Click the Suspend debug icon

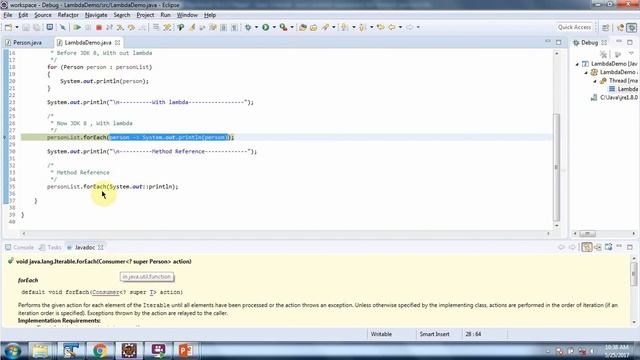point(88,27)
